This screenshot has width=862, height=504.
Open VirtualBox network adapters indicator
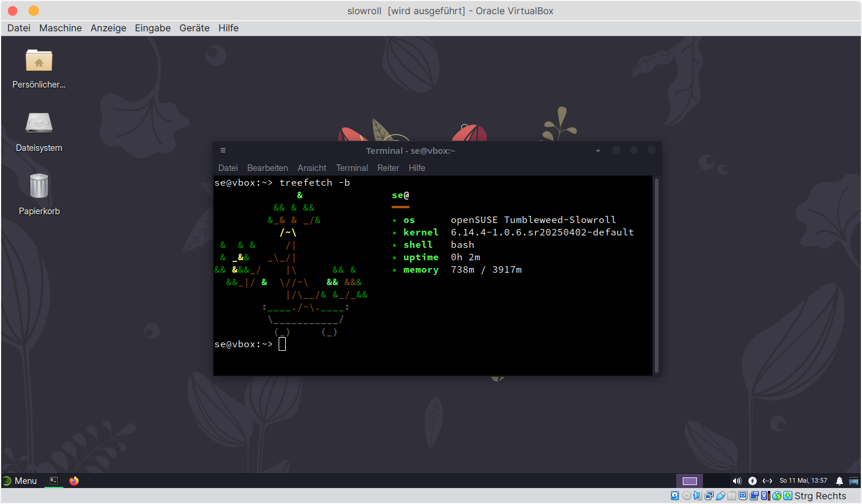pyautogui.click(x=709, y=496)
